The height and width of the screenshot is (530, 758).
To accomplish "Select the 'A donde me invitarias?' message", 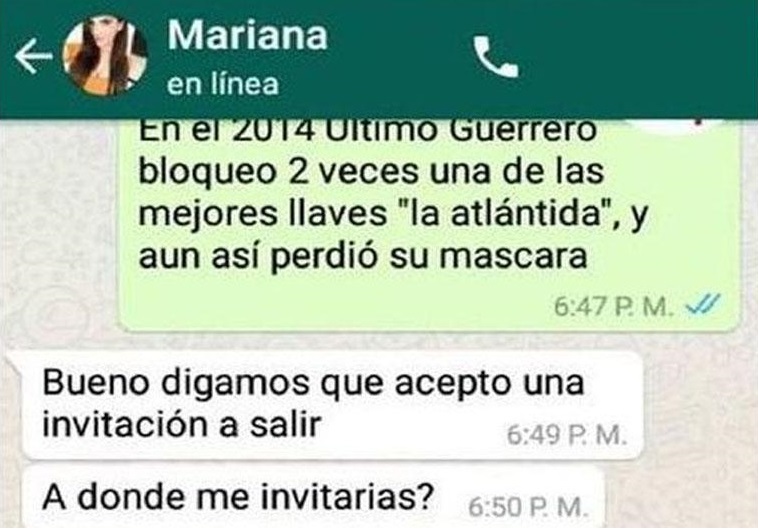I will [312, 498].
